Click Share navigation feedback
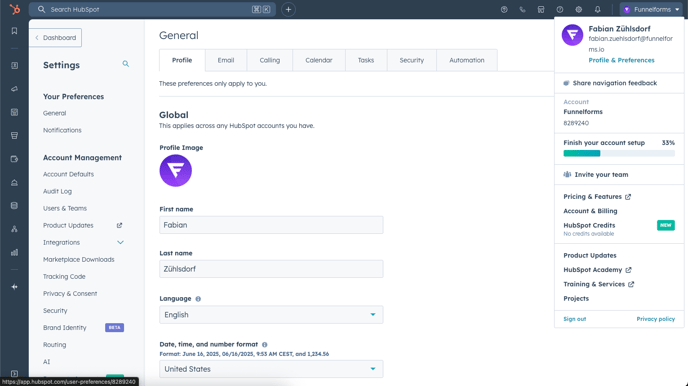The width and height of the screenshot is (688, 386). (610, 83)
